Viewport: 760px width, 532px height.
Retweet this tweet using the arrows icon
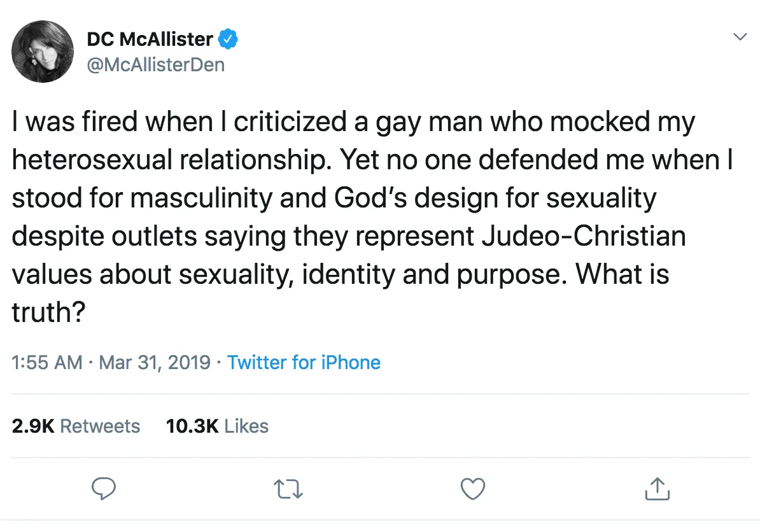tap(288, 489)
